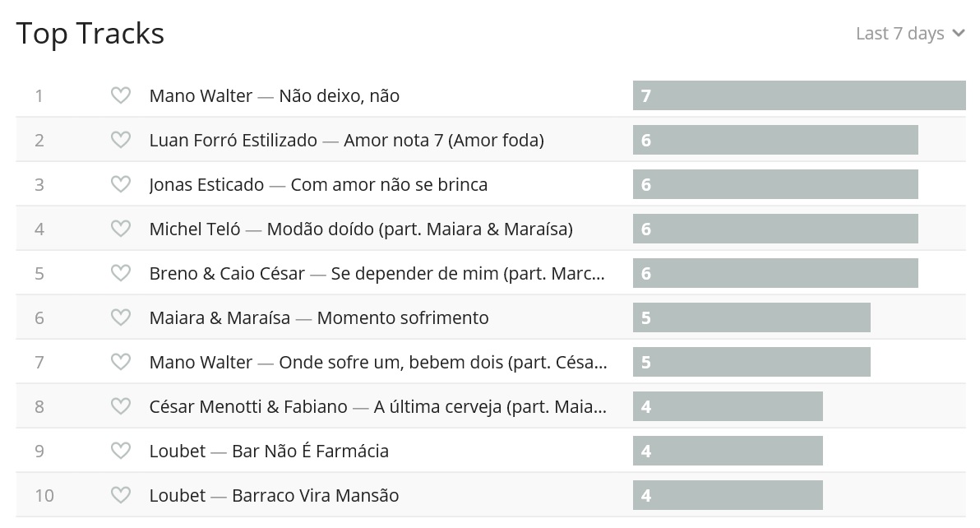The height and width of the screenshot is (528, 980).
Task: Open Michel Teló artist page
Action: click(195, 229)
